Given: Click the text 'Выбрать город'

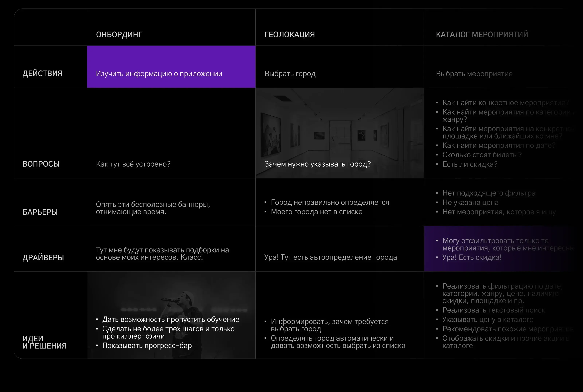Looking at the screenshot, I should coord(290,74).
